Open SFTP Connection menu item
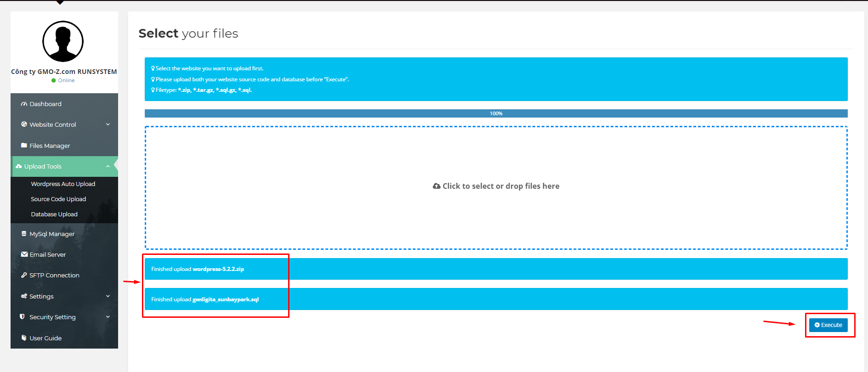This screenshot has height=372, width=868. 64,275
